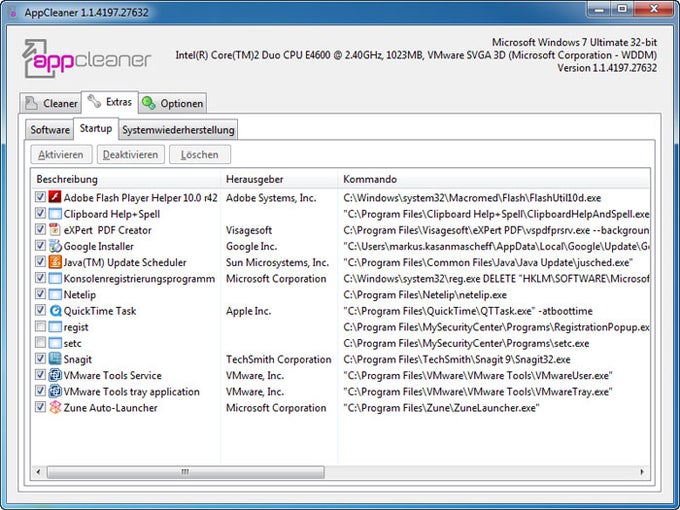The image size is (680, 510).
Task: Toggle the QuickTime Task checkbox
Action: click(40, 310)
